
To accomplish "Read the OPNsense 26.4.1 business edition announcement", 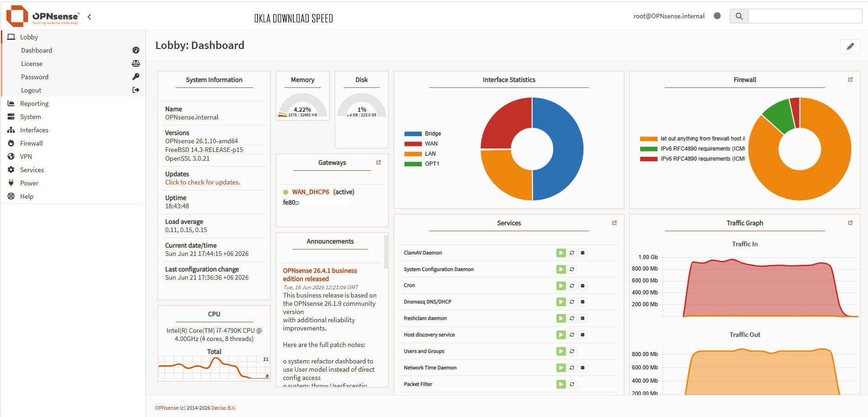I will [320, 275].
